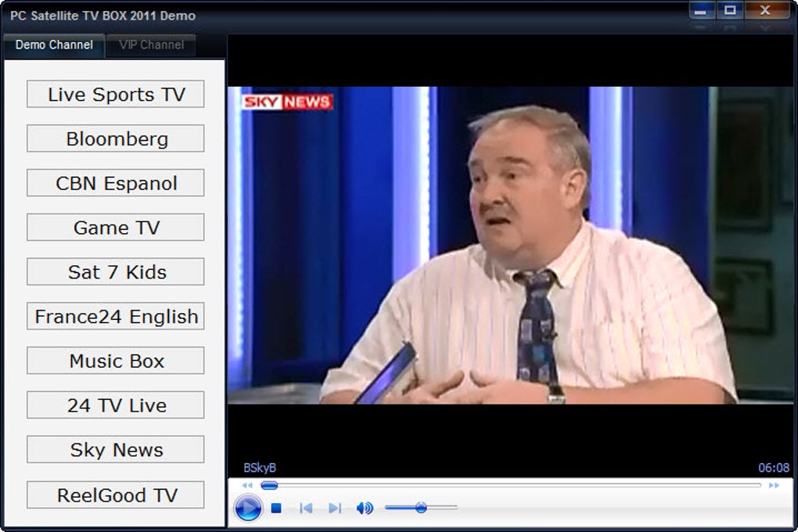
Task: Open the Bloomberg channel
Action: 116,138
